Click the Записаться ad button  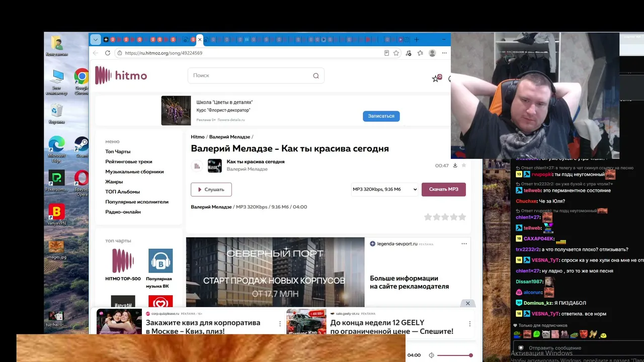pyautogui.click(x=381, y=116)
